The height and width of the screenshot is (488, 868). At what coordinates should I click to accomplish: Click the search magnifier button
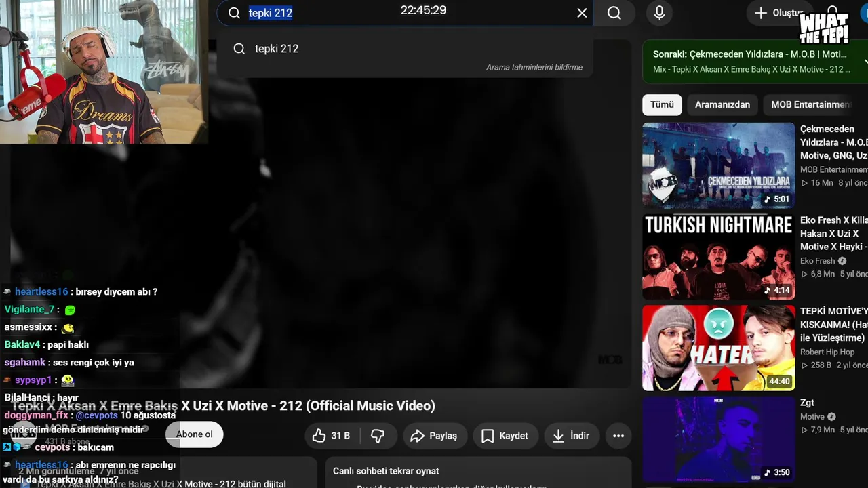(x=614, y=13)
